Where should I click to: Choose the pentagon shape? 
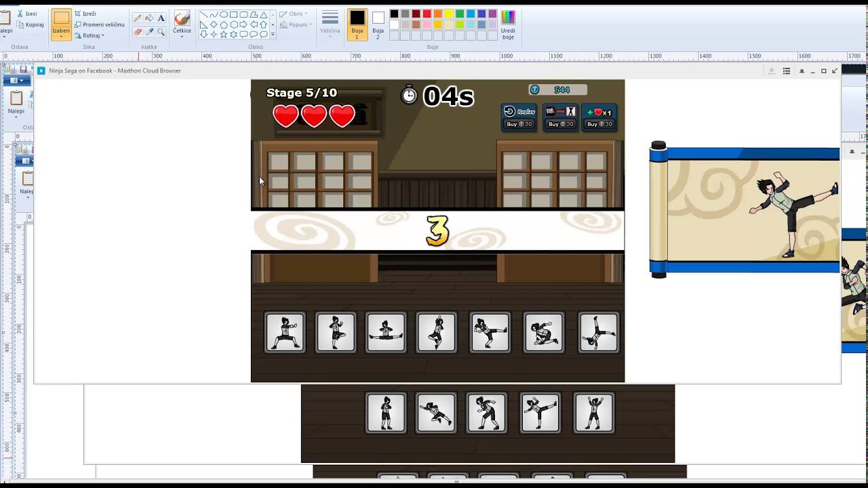pos(224,25)
